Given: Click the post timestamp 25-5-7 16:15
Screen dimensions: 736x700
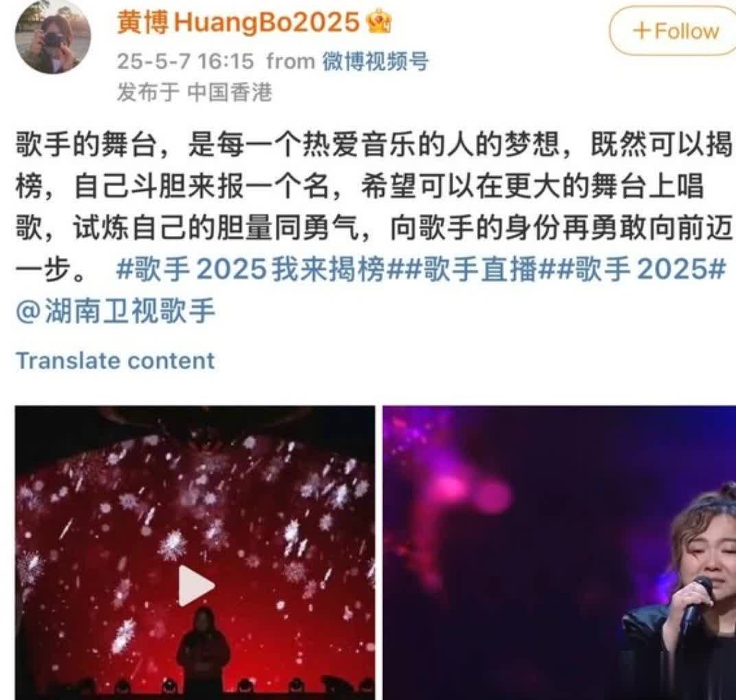Looking at the screenshot, I should coord(185,62).
